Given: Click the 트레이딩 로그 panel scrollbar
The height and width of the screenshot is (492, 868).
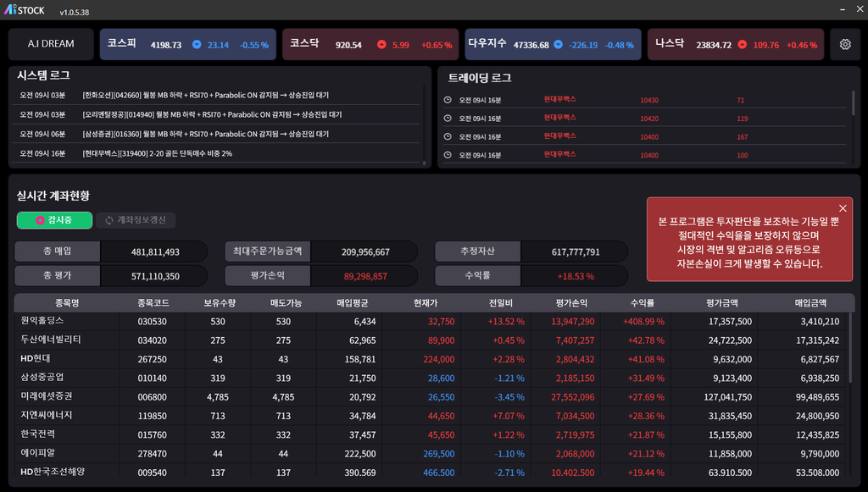Looking at the screenshot, I should pyautogui.click(x=853, y=103).
